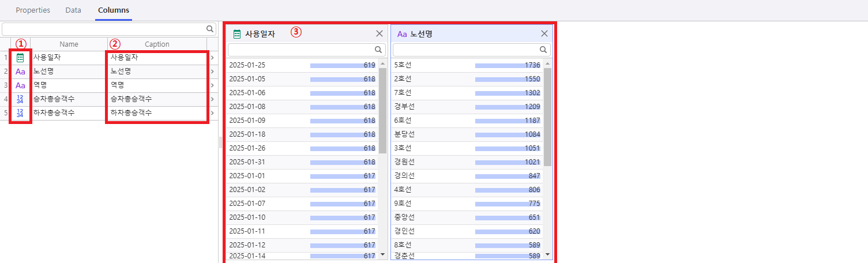Click the Aa text type icon for 역명 row
The width and height of the screenshot is (868, 263).
point(20,85)
